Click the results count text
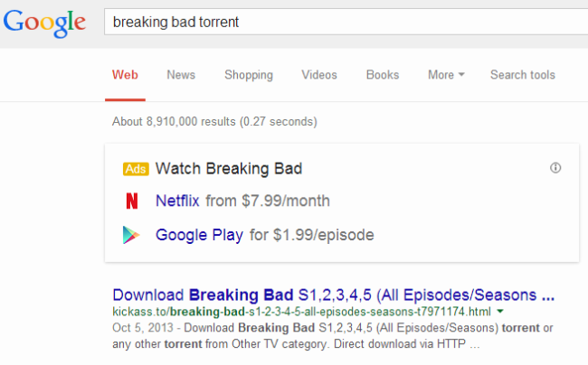 tap(214, 122)
